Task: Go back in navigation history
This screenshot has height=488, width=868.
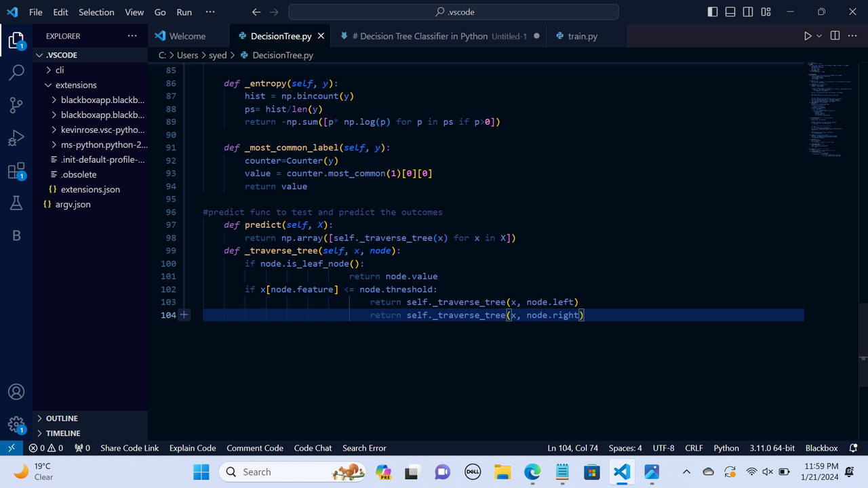Action: 256,12
